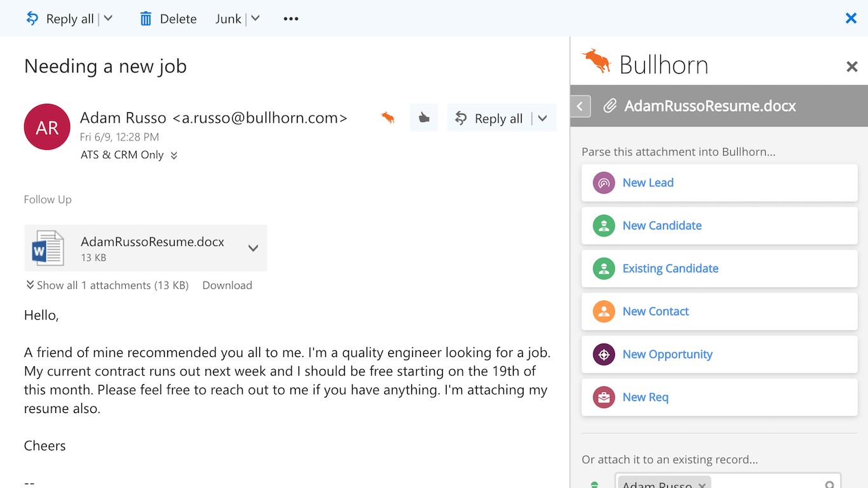
Task: Open the more actions ellipsis menu
Action: tap(291, 19)
